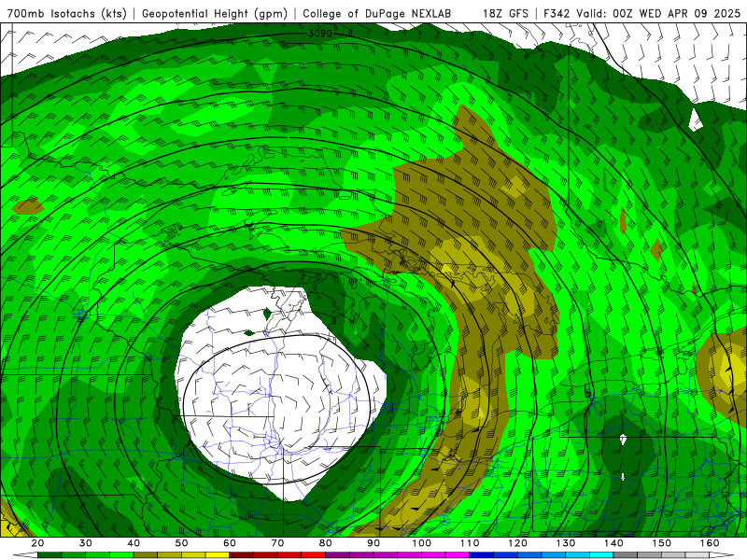Click the legend value '50'
This screenshot has height=560, width=747.
pyautogui.click(x=181, y=543)
